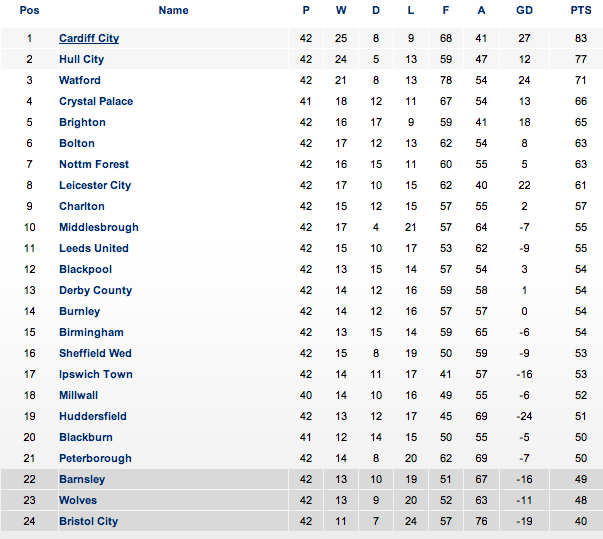
Task: Click the Leicester City link
Action: pos(95,185)
